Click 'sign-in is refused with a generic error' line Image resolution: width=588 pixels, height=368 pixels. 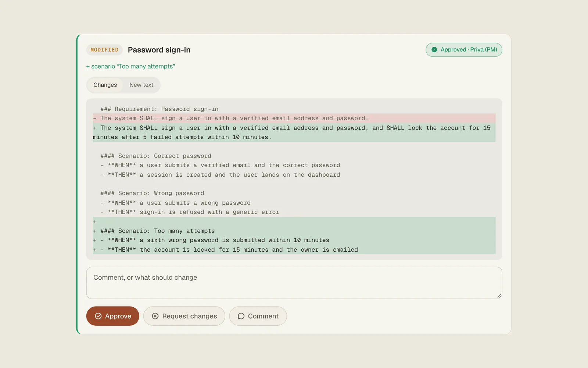pos(190,212)
